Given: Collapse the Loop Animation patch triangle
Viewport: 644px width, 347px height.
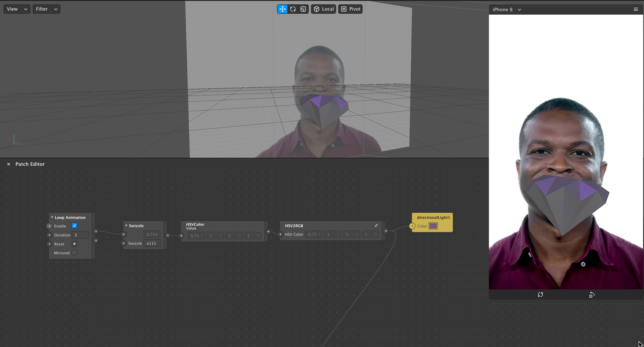Looking at the screenshot, I should pyautogui.click(x=52, y=217).
